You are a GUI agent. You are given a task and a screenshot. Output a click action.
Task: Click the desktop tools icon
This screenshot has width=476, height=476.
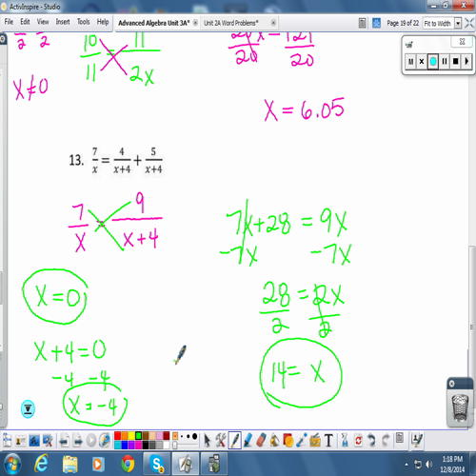[x=48, y=441]
